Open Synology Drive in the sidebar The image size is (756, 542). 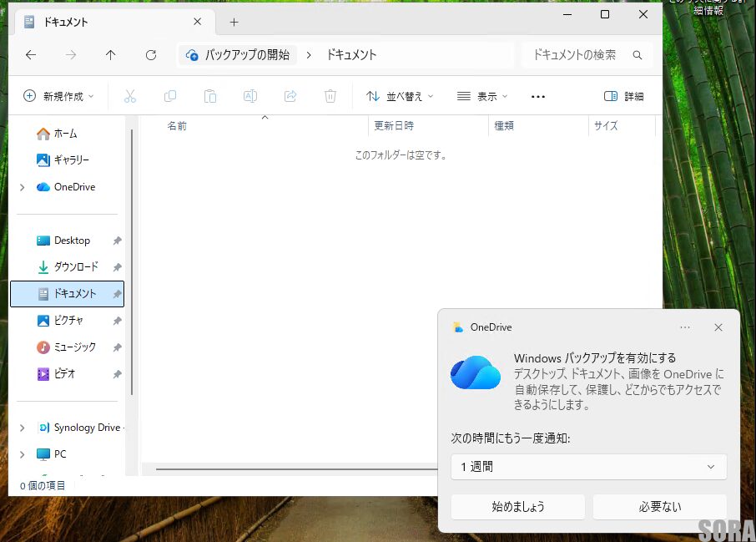pos(83,427)
